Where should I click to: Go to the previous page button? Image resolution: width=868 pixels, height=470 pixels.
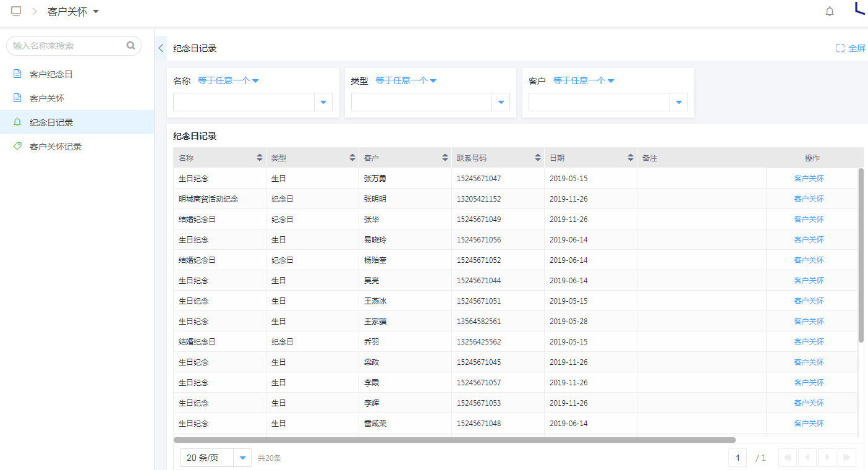[807, 458]
